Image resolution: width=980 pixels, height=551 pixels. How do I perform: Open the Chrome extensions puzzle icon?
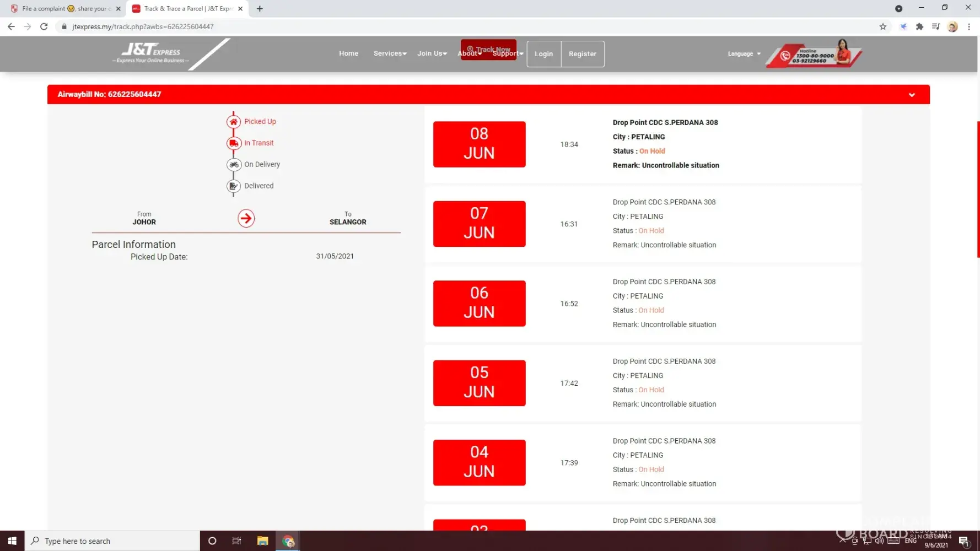coord(919,26)
